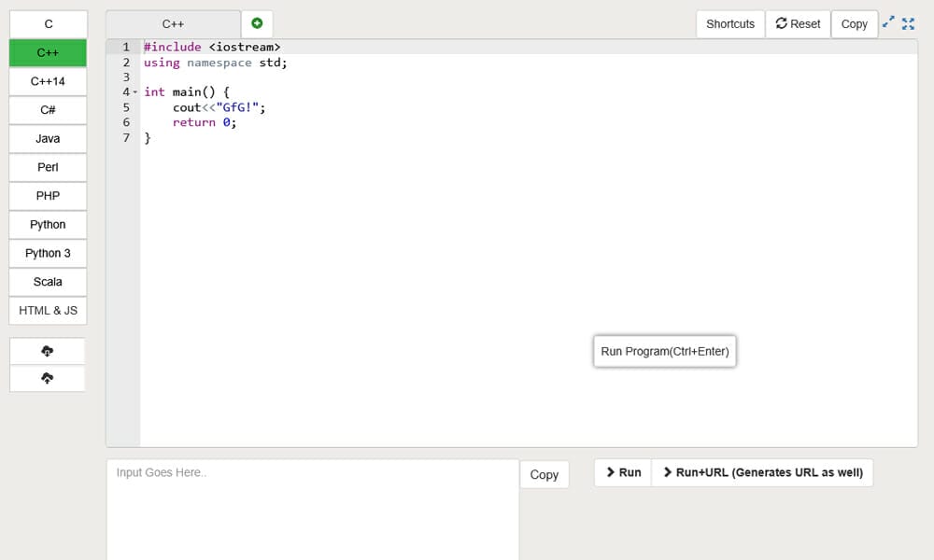Expand editor using the diagonal arrows icon
934x560 pixels.
[x=888, y=23]
